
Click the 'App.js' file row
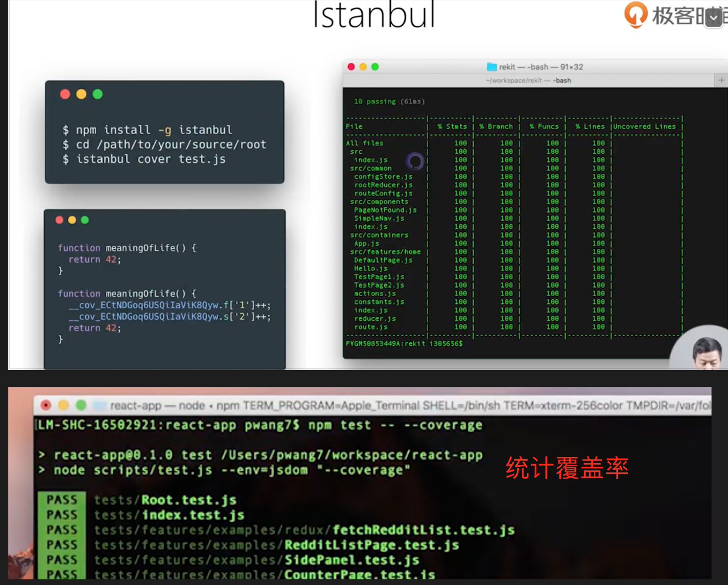click(x=367, y=244)
